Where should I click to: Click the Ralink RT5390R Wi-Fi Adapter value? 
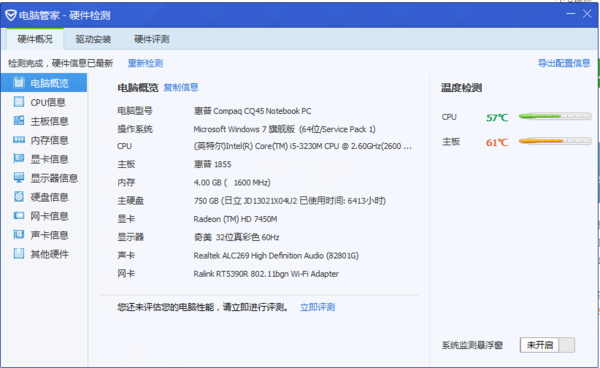point(266,274)
